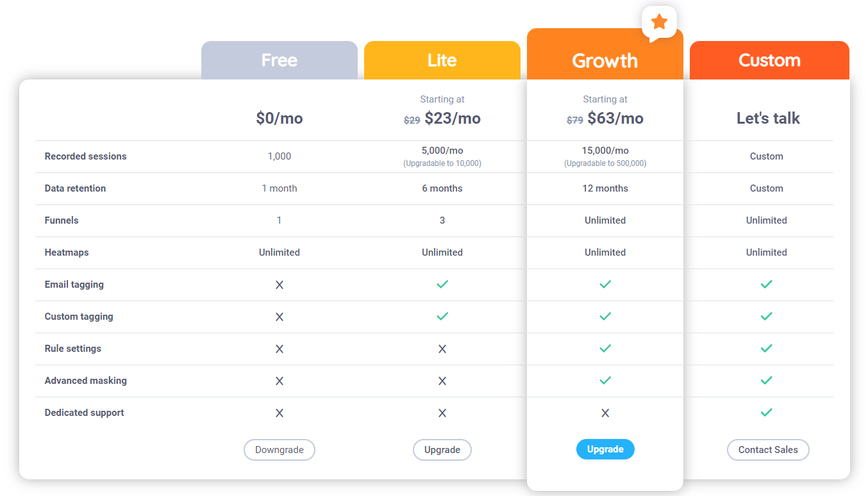The width and height of the screenshot is (868, 496).
Task: Click Growth plan's Dedicated support X icon
Action: pyautogui.click(x=605, y=413)
